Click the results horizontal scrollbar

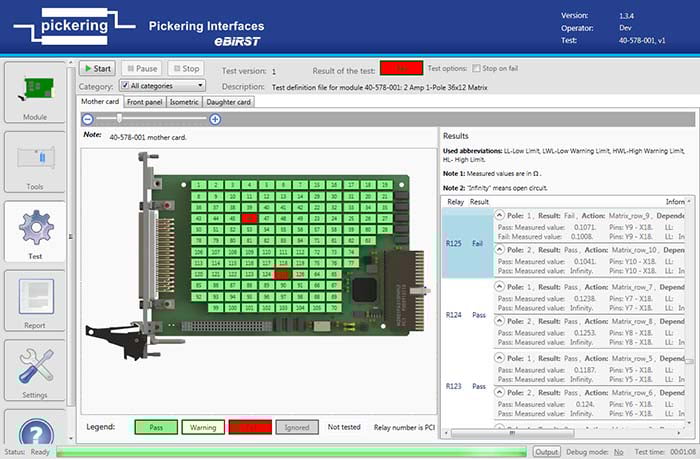pyautogui.click(x=512, y=433)
